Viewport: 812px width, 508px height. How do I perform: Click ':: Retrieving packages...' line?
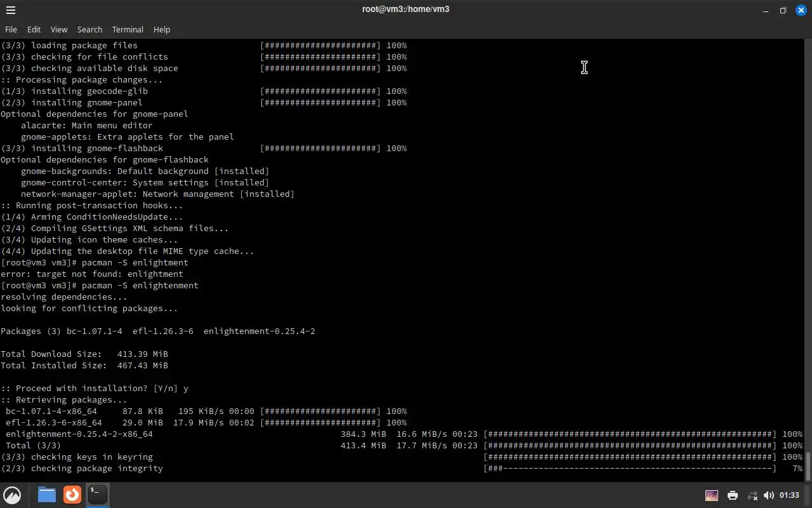click(x=64, y=400)
